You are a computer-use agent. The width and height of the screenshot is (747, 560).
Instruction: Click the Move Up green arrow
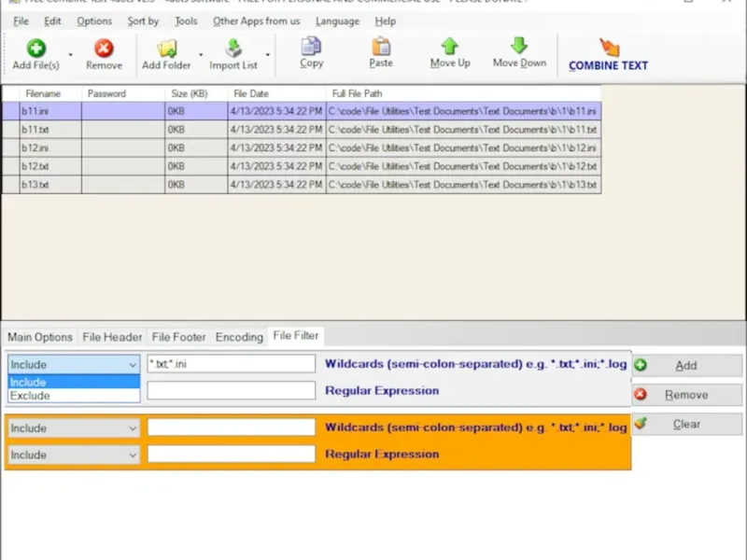(x=450, y=47)
